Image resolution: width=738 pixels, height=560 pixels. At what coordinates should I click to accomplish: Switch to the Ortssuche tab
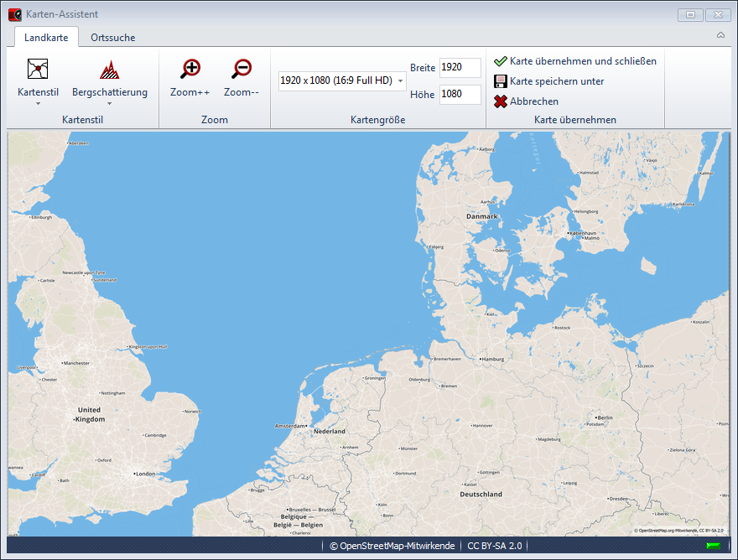click(113, 38)
